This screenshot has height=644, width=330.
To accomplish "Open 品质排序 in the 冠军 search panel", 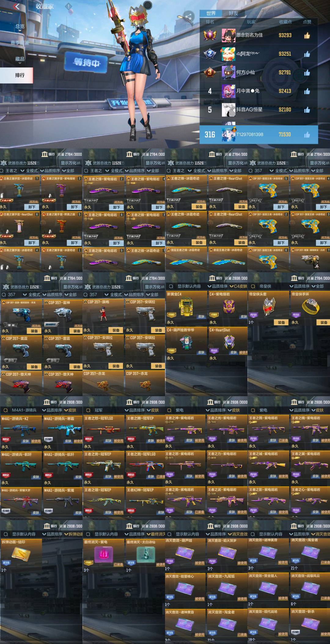I will tap(135, 410).
